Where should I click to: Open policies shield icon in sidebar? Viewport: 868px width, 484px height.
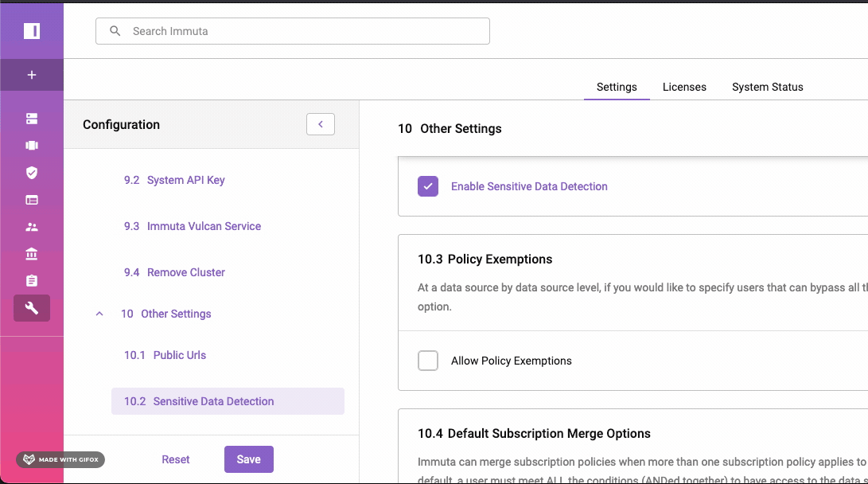pyautogui.click(x=32, y=173)
